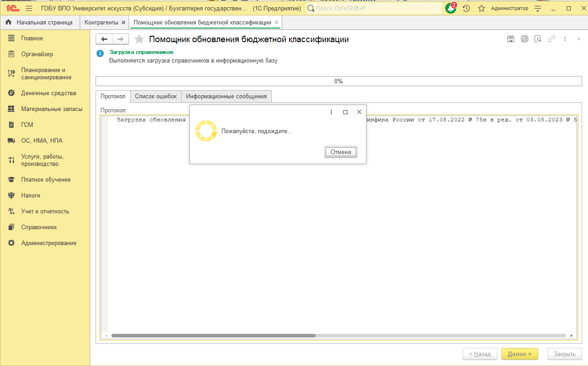
Task: Click the protocol scrollbar right arrow
Action: [572, 336]
